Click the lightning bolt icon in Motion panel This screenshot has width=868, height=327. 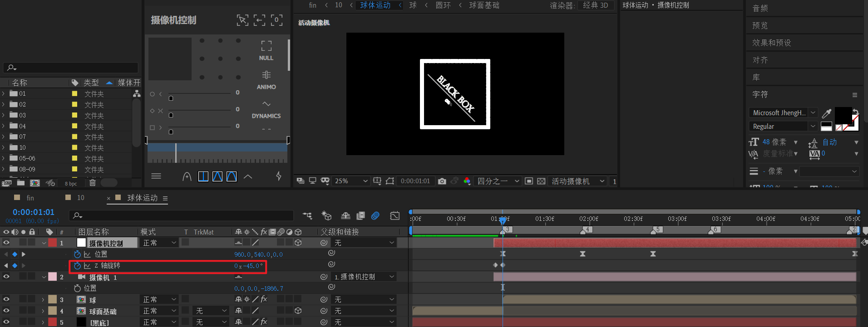tap(279, 176)
